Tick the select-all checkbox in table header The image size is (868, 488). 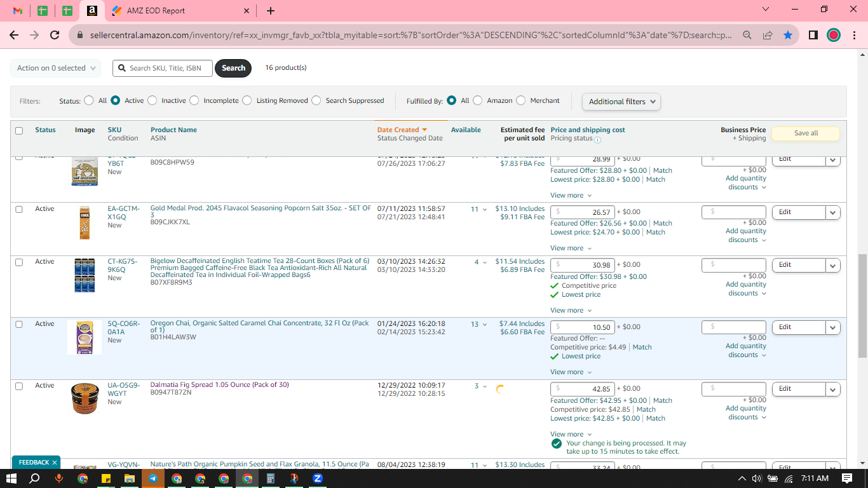coord(19,130)
